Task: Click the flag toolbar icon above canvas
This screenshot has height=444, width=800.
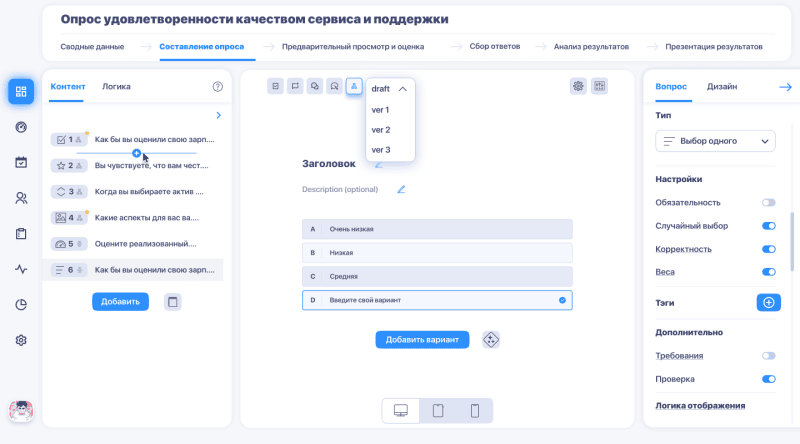Action: click(295, 86)
